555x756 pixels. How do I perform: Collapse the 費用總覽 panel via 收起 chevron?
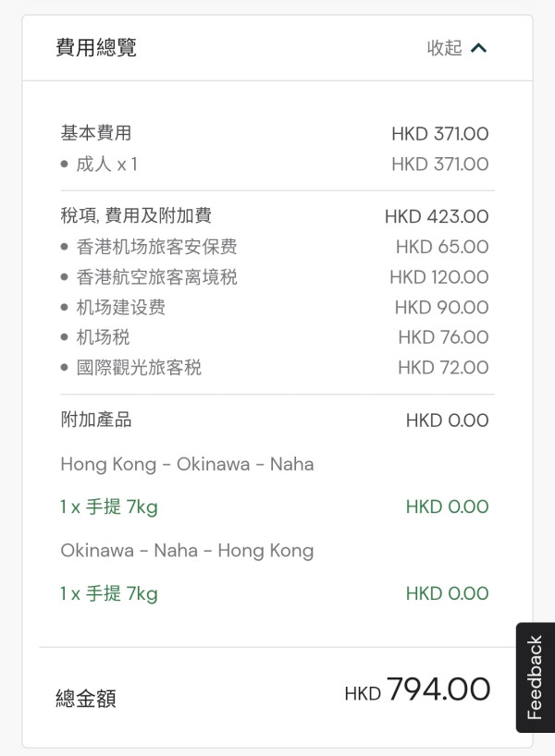pyautogui.click(x=455, y=48)
